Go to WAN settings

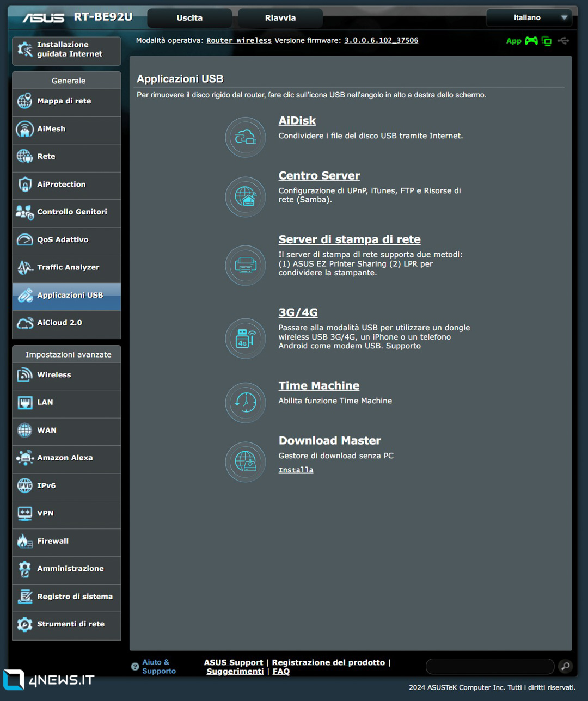pyautogui.click(x=66, y=431)
